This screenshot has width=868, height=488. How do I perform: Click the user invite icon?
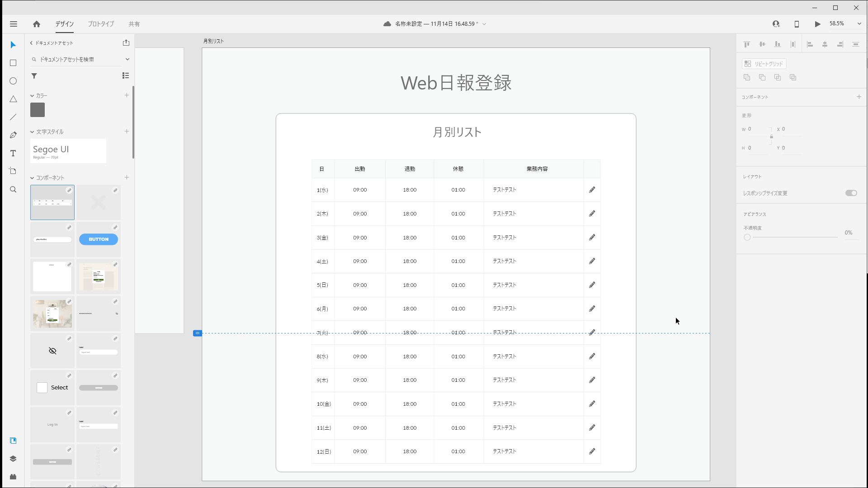coord(776,24)
